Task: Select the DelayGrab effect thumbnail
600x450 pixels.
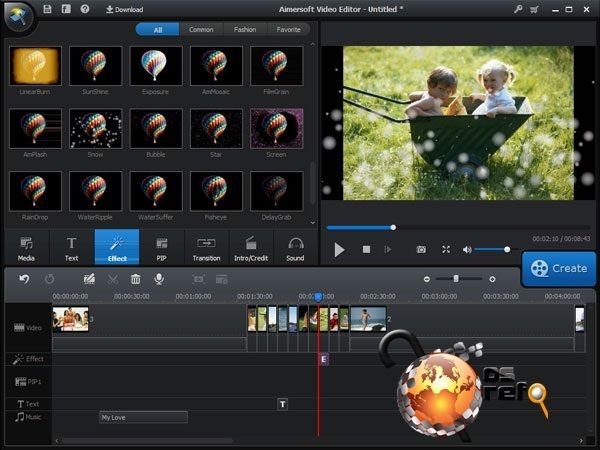Action: [x=276, y=191]
